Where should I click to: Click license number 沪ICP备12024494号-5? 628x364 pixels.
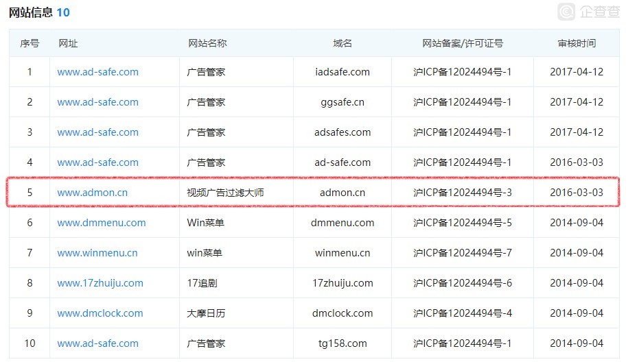click(463, 223)
